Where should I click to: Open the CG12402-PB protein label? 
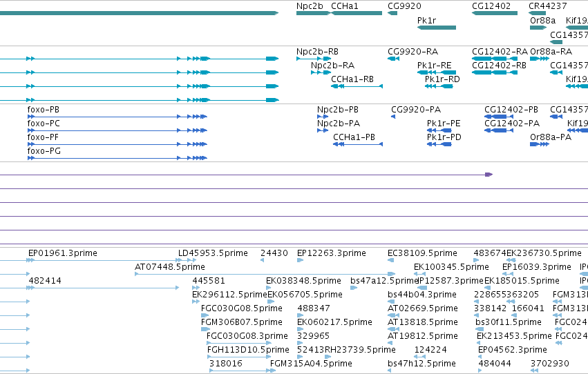(511, 110)
